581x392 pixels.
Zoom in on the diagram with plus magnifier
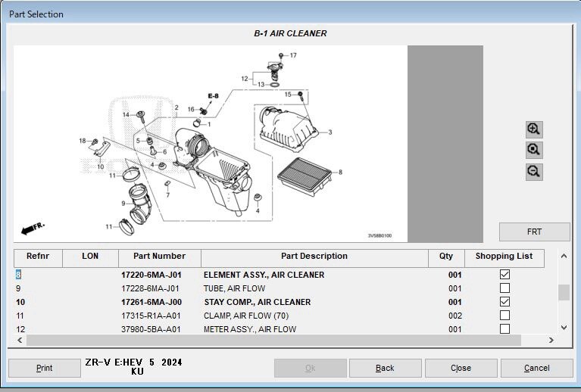(534, 129)
